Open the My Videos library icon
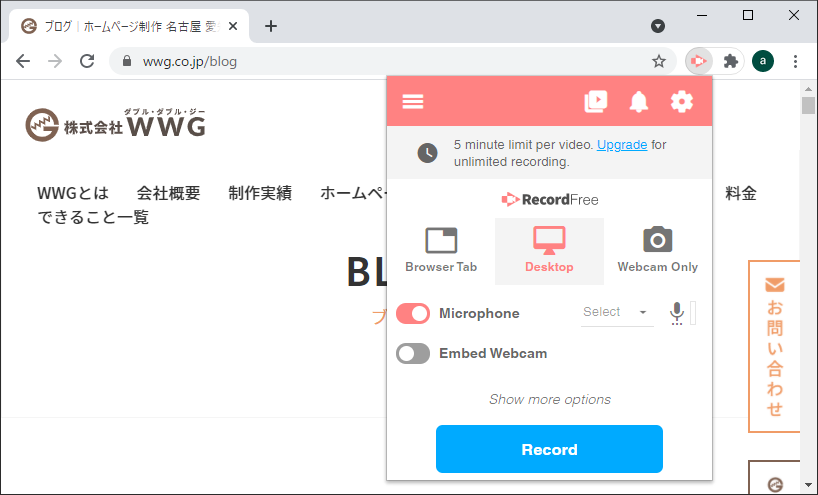 pyautogui.click(x=596, y=101)
